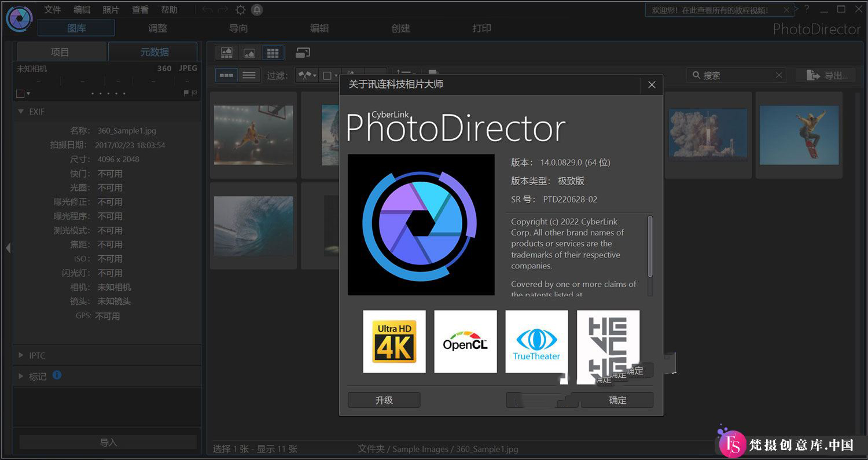
Task: Click the TrueTheater logo in about dialog
Action: click(x=536, y=341)
